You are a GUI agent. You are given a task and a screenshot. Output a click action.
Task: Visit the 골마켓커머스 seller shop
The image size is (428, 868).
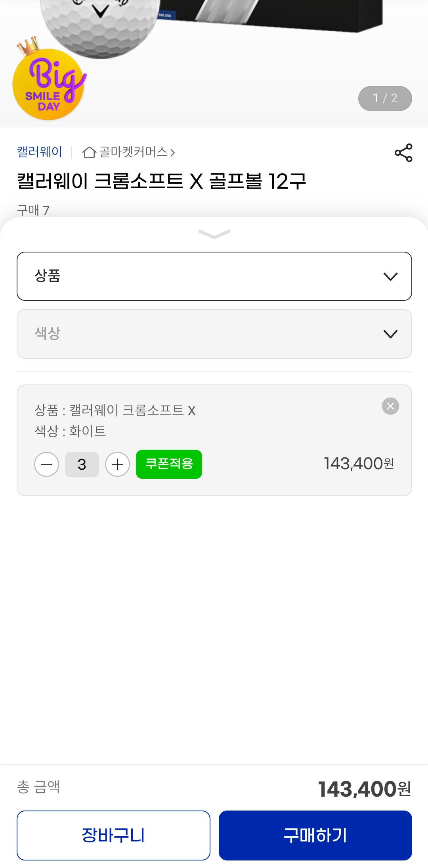[133, 152]
